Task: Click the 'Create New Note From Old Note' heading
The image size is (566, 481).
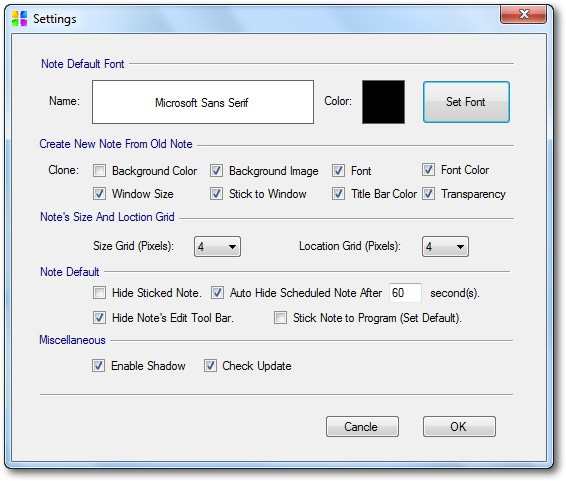Action: point(116,144)
